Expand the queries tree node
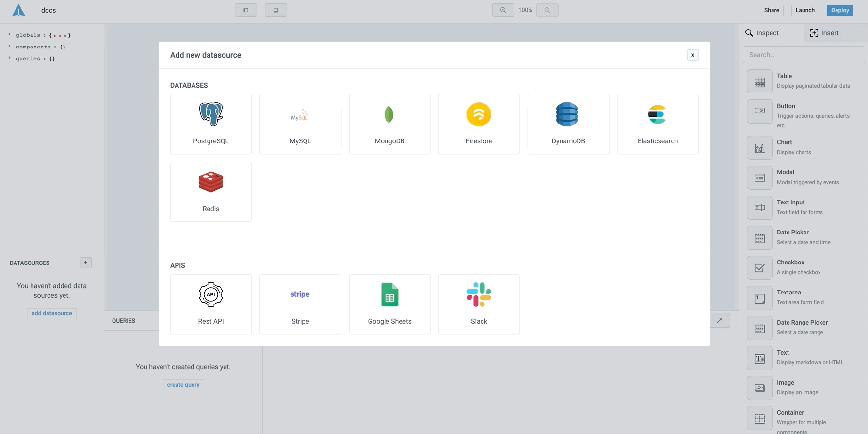 pos(9,58)
